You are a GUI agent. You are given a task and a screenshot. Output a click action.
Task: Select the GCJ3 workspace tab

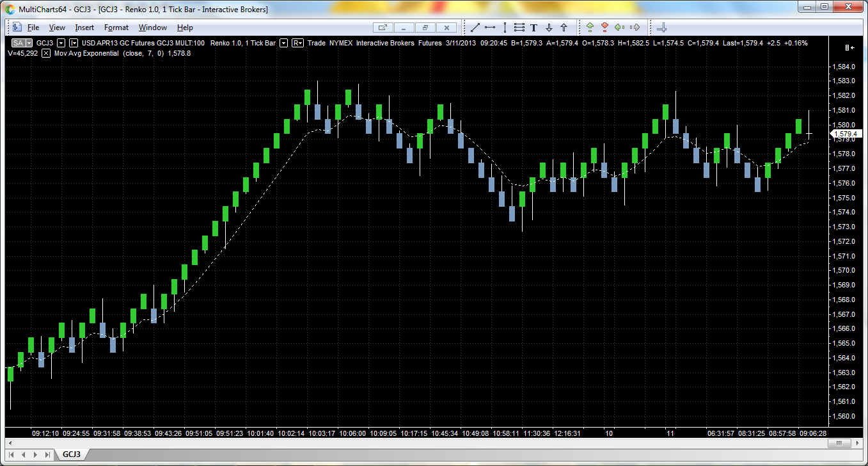pos(71,454)
